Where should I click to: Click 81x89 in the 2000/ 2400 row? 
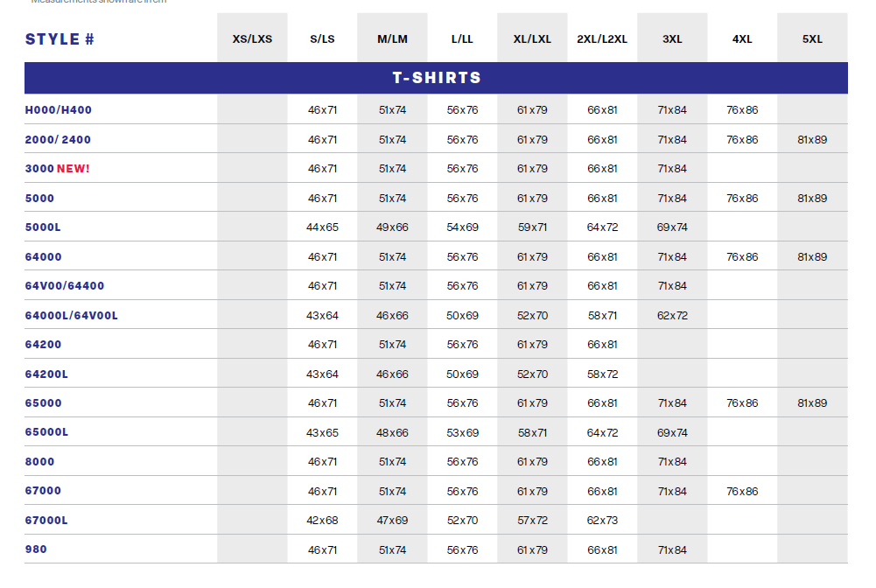pyautogui.click(x=812, y=140)
